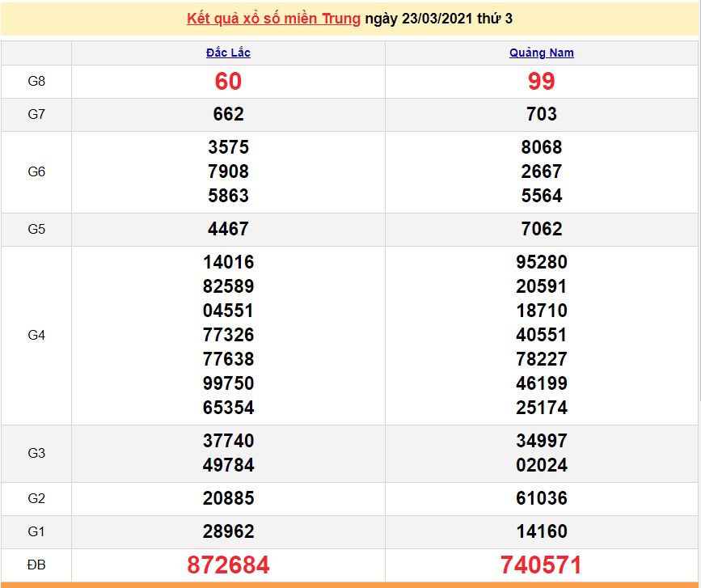Click the ĐB row label

pos(36,565)
